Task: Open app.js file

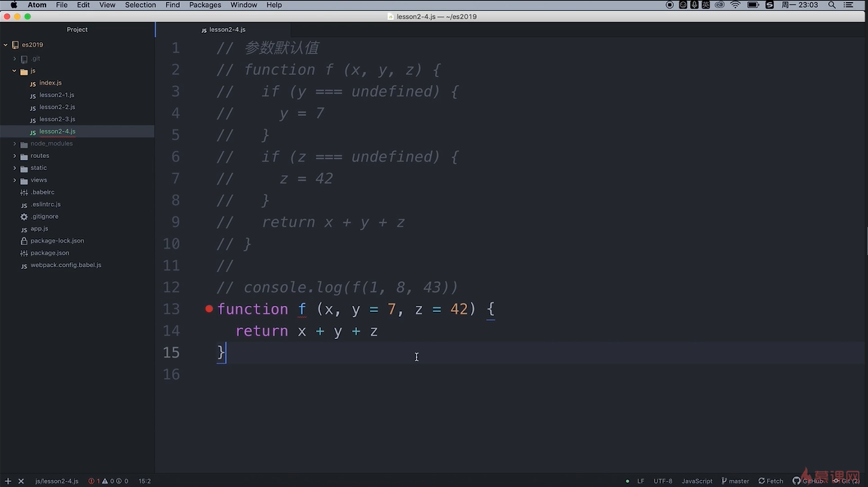Action: coord(39,228)
